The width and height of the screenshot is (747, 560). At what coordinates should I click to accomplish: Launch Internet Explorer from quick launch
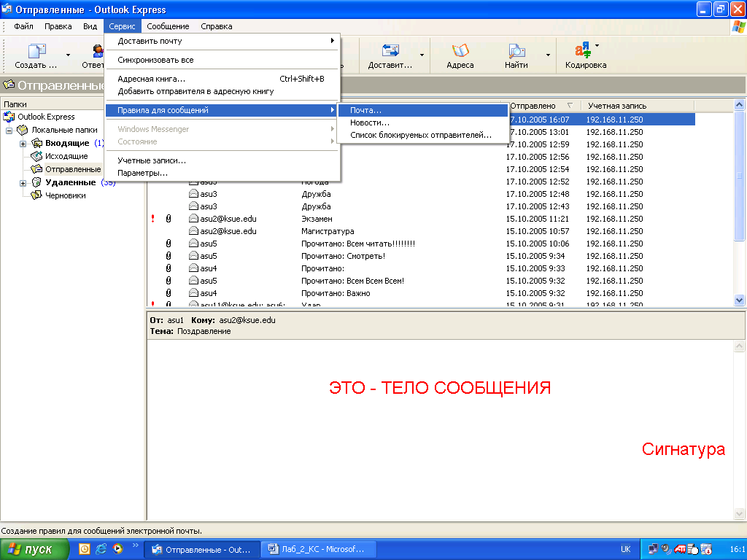[101, 550]
